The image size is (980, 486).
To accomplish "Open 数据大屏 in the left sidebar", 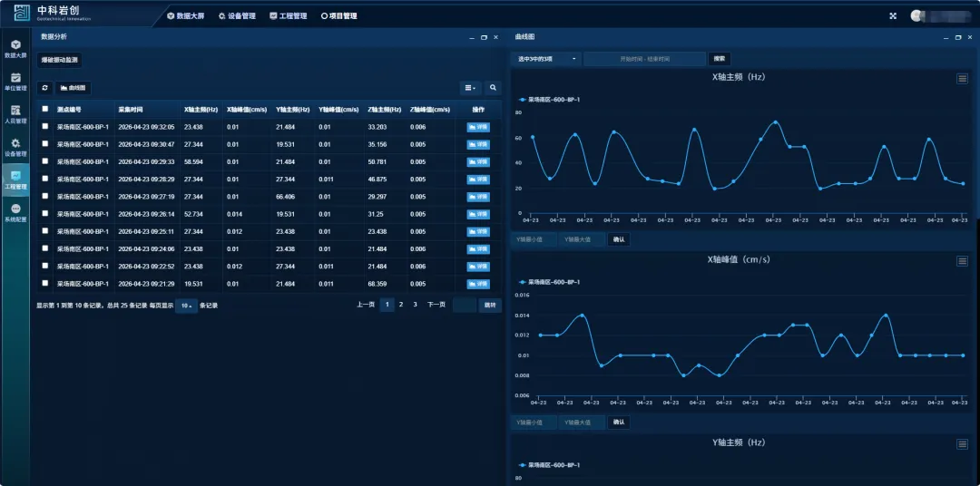I will coord(15,48).
